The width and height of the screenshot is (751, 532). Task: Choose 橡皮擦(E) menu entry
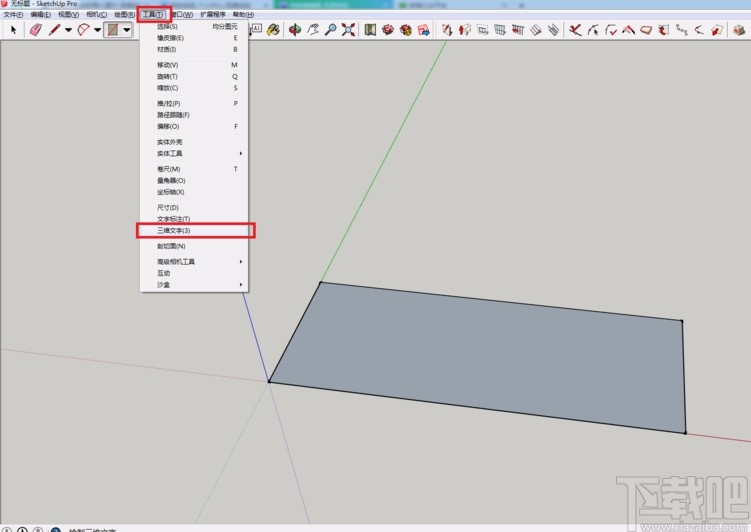pyautogui.click(x=194, y=38)
